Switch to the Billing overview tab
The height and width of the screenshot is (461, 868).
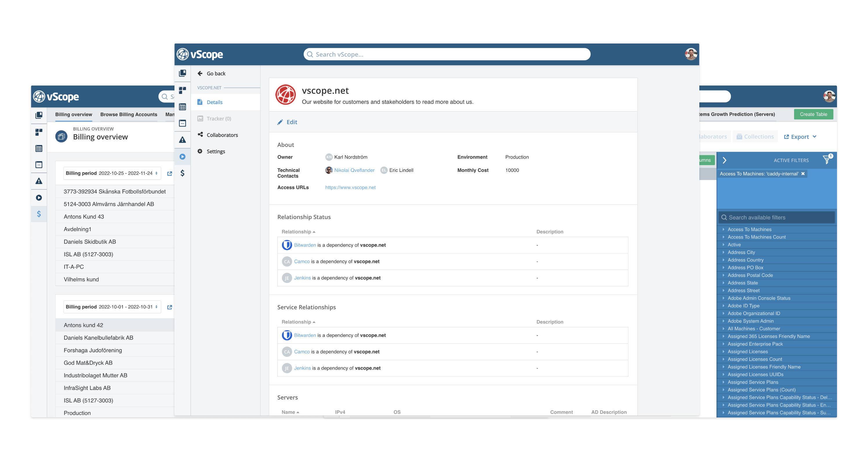coord(73,115)
